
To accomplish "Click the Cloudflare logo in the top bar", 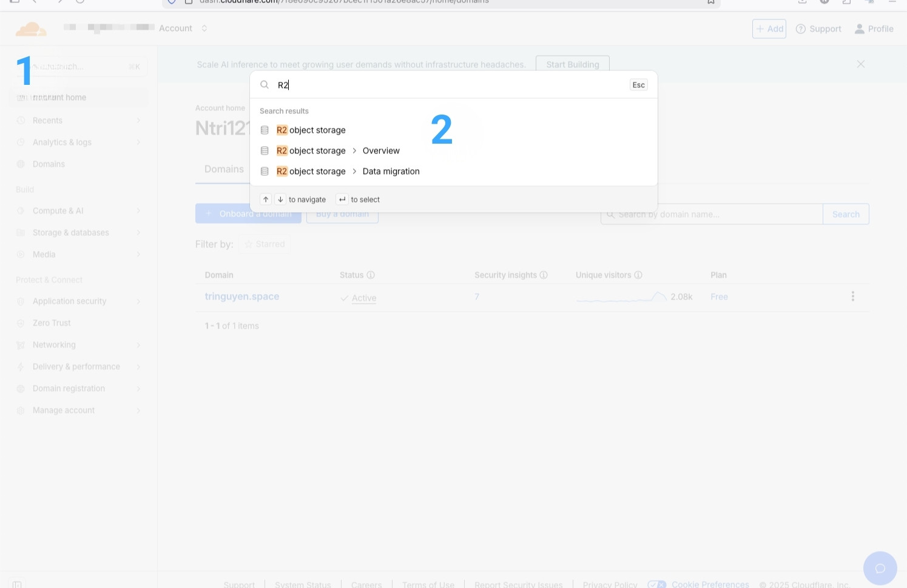I will (31, 28).
